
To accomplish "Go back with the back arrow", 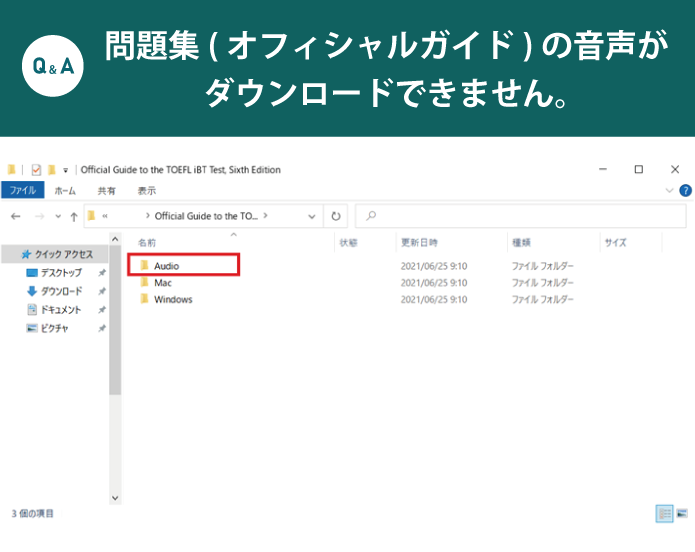I will (x=16, y=216).
